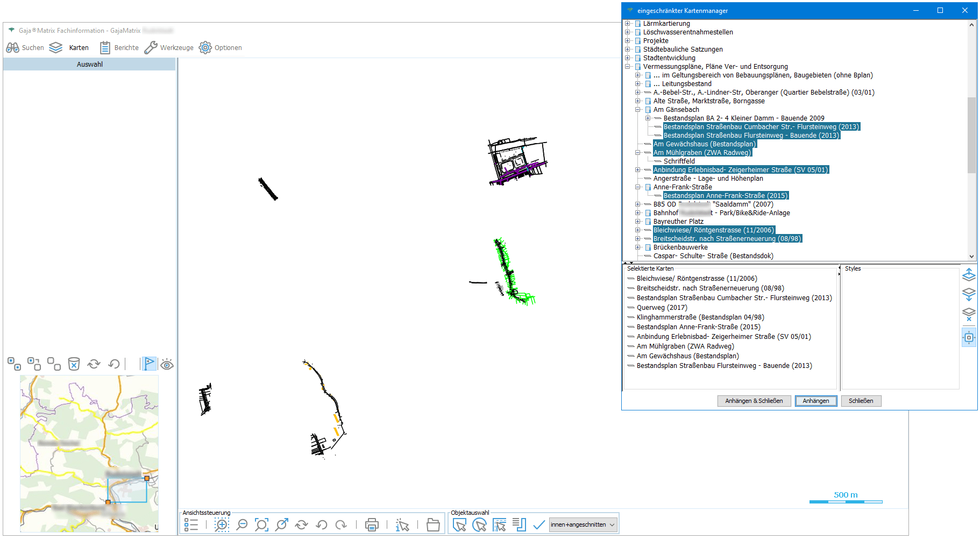This screenshot has width=980, height=539.
Task: Click the zoom-out magnifier icon
Action: 242,524
